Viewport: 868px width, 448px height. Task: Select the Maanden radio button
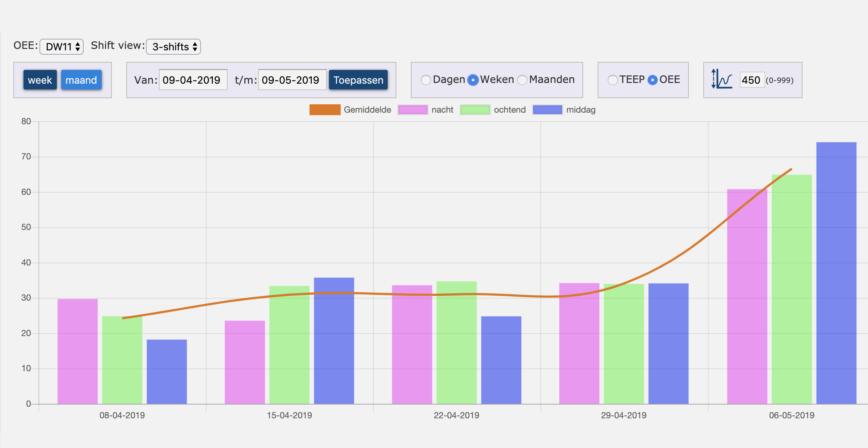tap(522, 80)
